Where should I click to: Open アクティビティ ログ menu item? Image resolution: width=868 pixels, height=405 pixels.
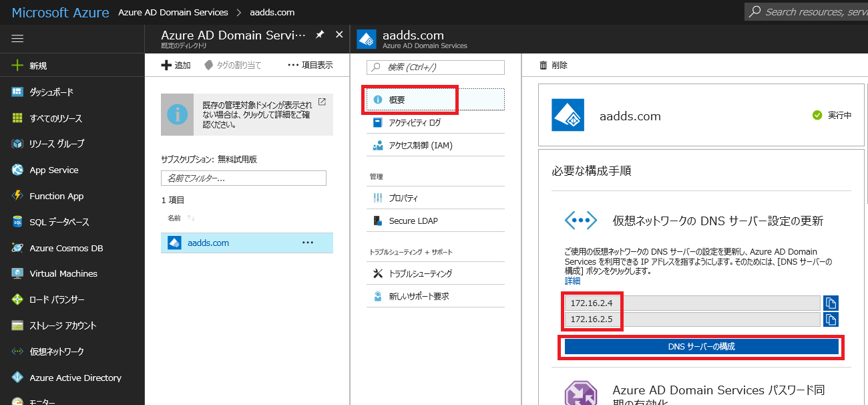435,122
